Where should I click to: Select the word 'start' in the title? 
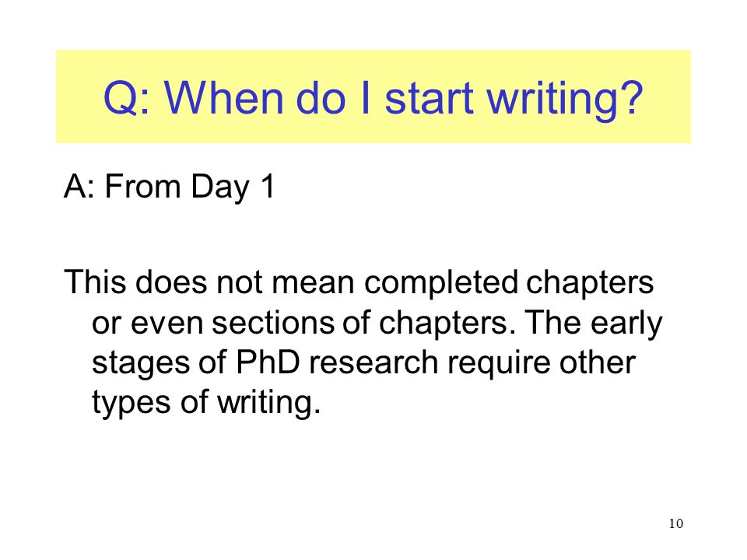429,98
